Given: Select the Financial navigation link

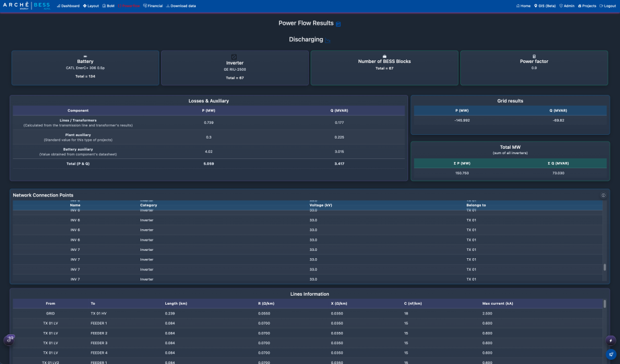Looking at the screenshot, I should [153, 5].
